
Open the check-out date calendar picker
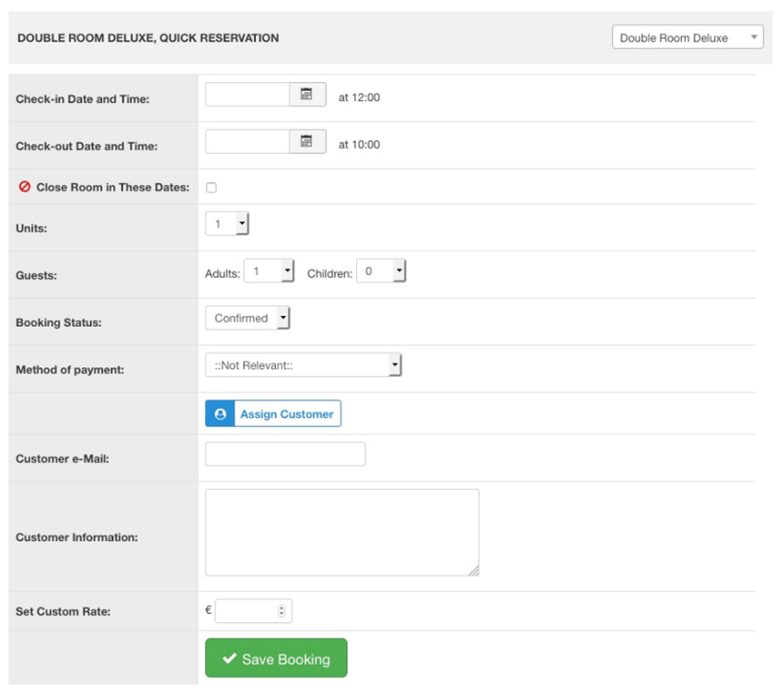pyautogui.click(x=307, y=142)
